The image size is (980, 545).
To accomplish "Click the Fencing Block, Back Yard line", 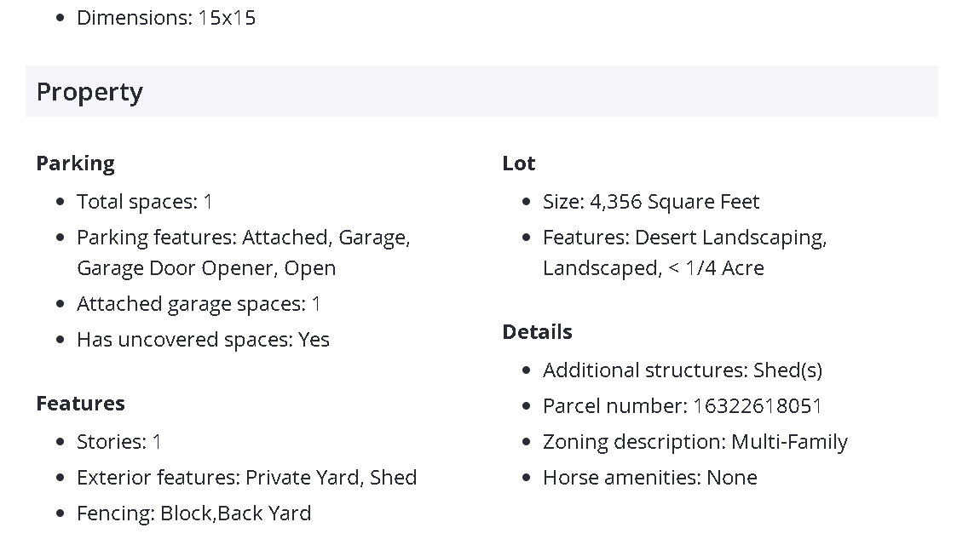I will (193, 513).
